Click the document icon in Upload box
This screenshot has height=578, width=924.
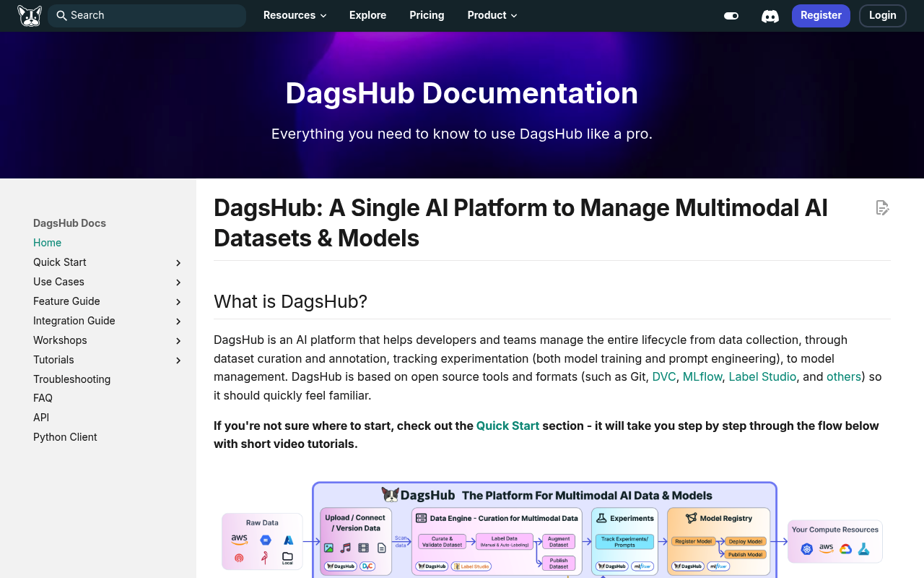(382, 548)
